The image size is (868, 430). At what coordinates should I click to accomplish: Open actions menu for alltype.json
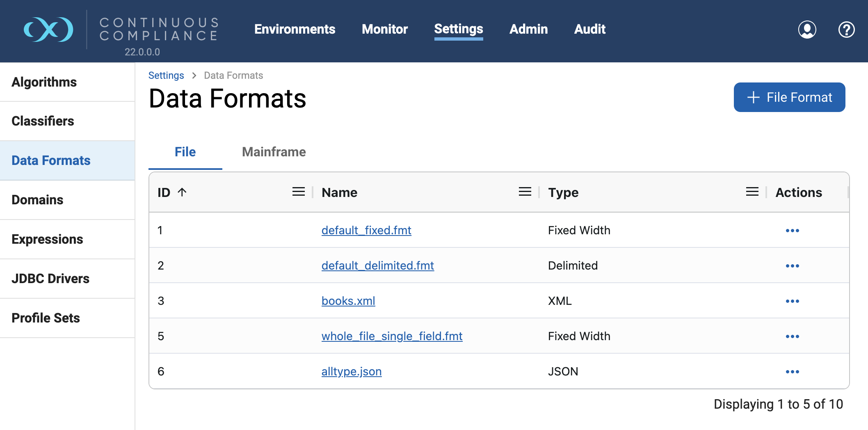[792, 372]
